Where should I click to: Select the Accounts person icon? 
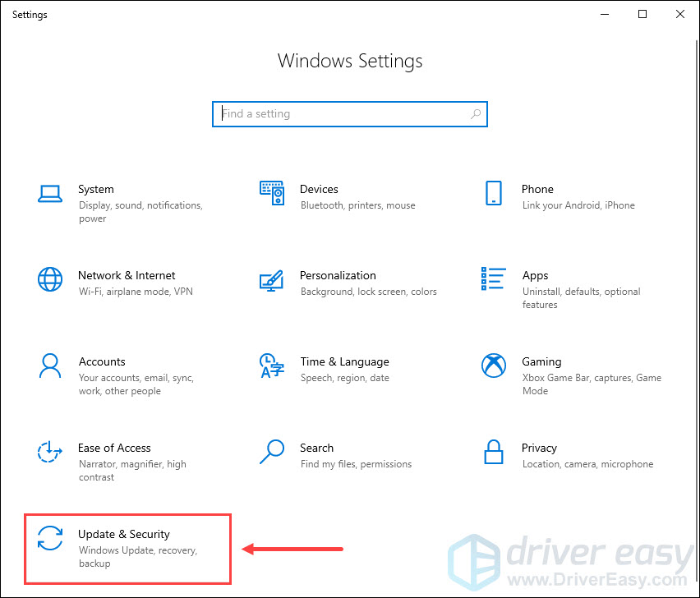50,366
